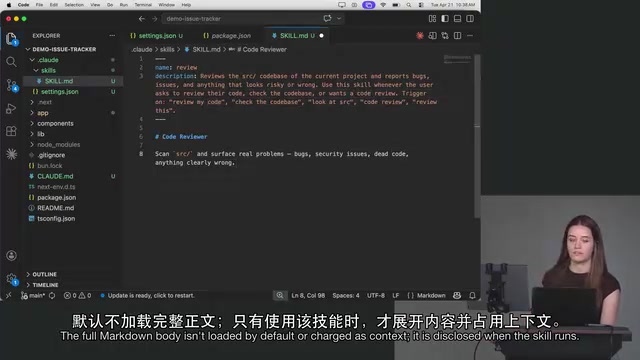The height and width of the screenshot is (360, 640).
Task: Click the chat icon beside command center
Action: 327,18
